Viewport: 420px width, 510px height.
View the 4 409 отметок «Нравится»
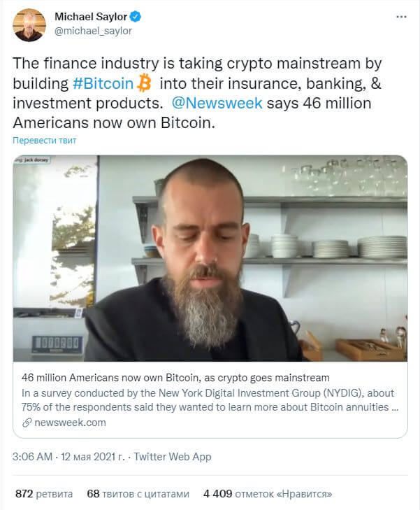268,494
